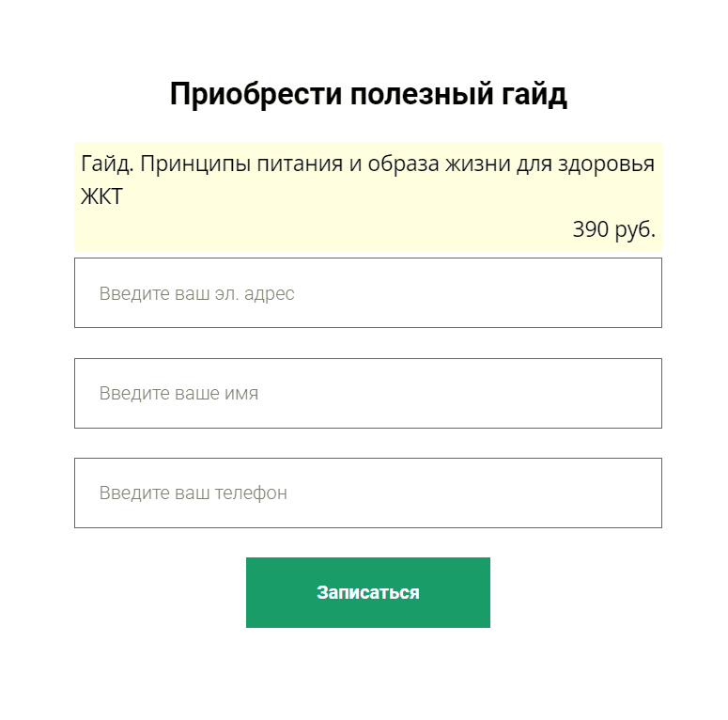Click the 'Введите ваш эл. адрес' placeholder text
728x720 pixels.
click(x=196, y=294)
